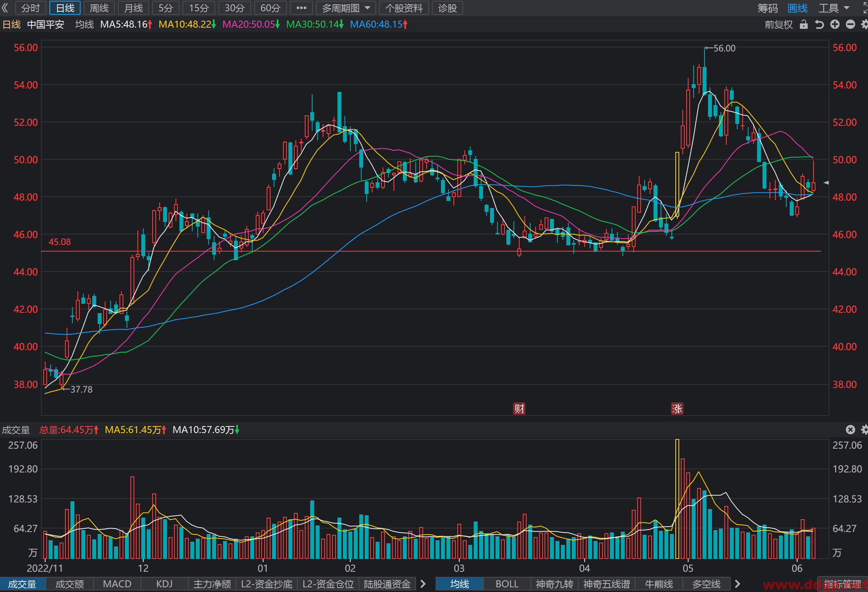Click the 涨 limit-up marker
The height and width of the screenshot is (592, 868).
click(x=677, y=409)
